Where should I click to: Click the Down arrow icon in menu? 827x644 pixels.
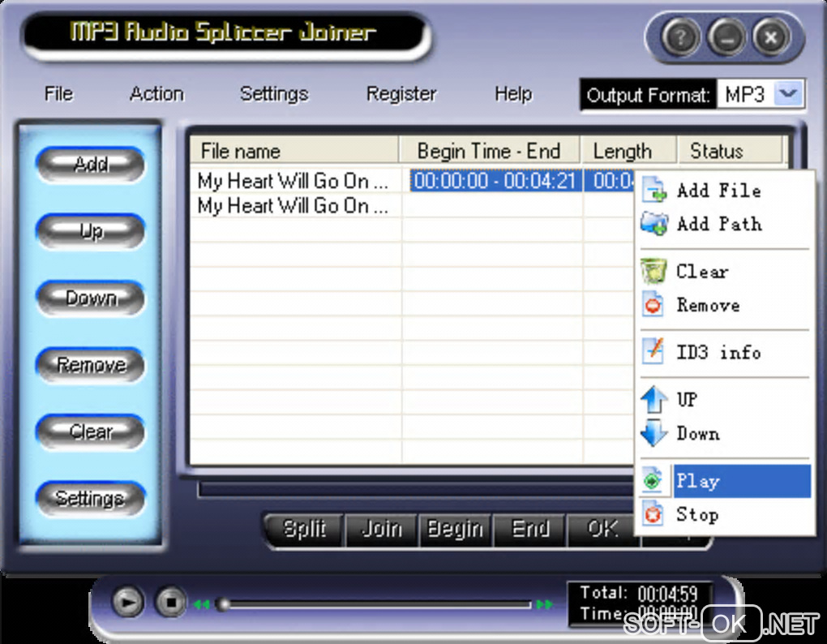pos(654,433)
